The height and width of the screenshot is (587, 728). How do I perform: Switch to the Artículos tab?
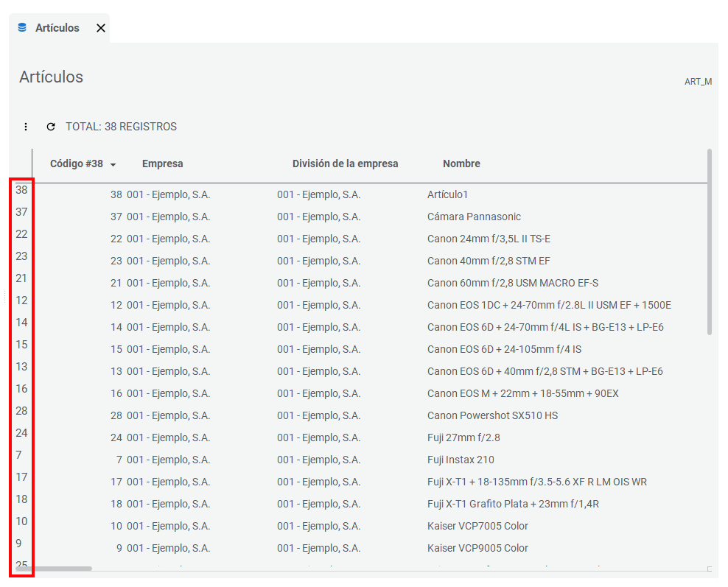(x=57, y=28)
